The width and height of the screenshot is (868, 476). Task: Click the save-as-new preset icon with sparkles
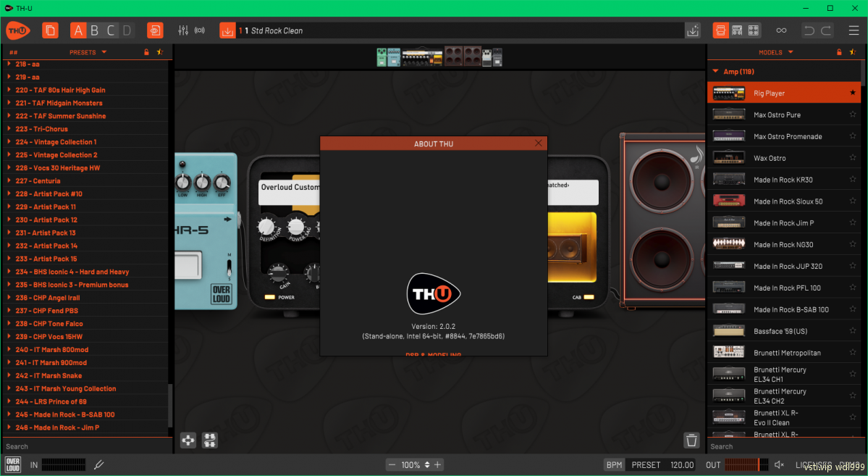coord(693,30)
